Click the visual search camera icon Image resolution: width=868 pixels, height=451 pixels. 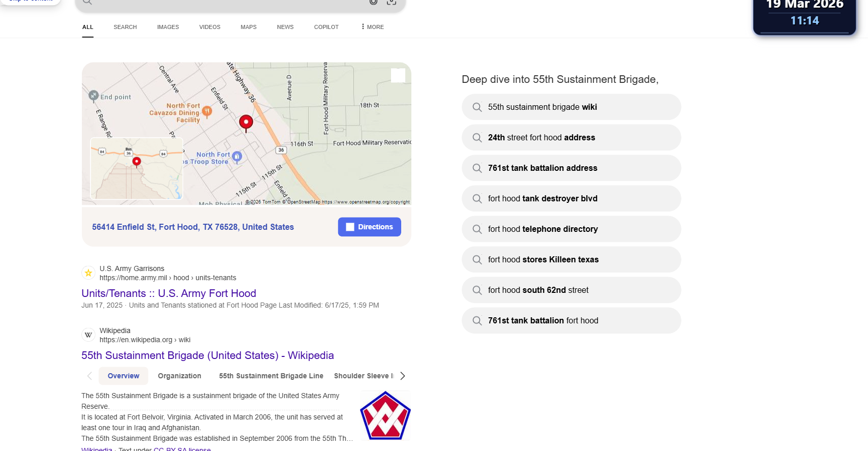[392, 2]
